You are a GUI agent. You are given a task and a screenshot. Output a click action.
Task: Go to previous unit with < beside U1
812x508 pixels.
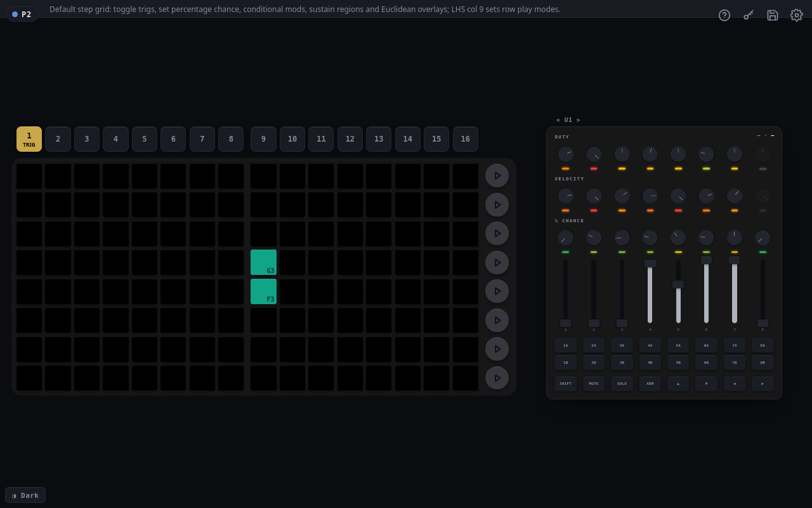point(558,120)
